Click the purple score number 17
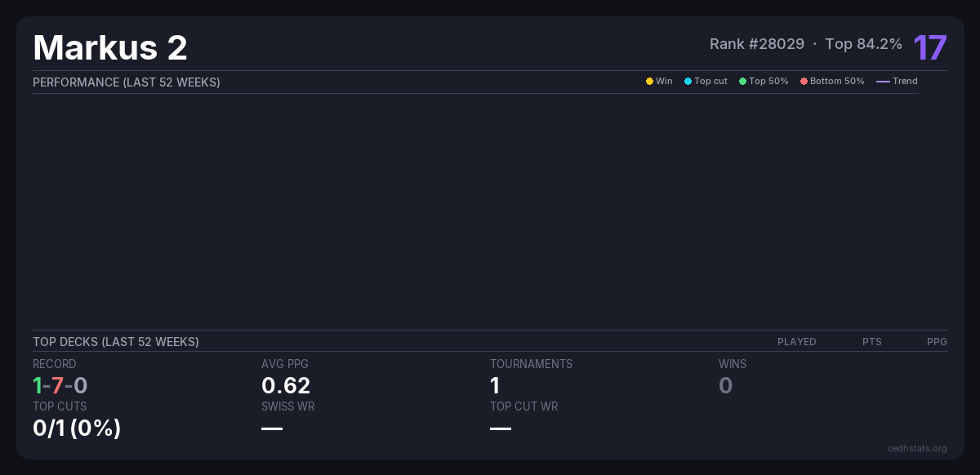 point(929,47)
